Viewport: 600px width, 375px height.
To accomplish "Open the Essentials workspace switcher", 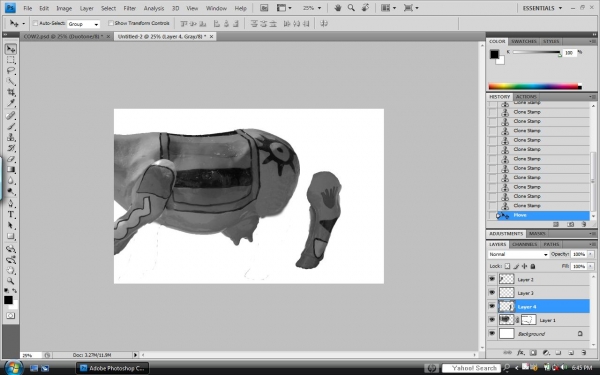I will pos(542,8).
